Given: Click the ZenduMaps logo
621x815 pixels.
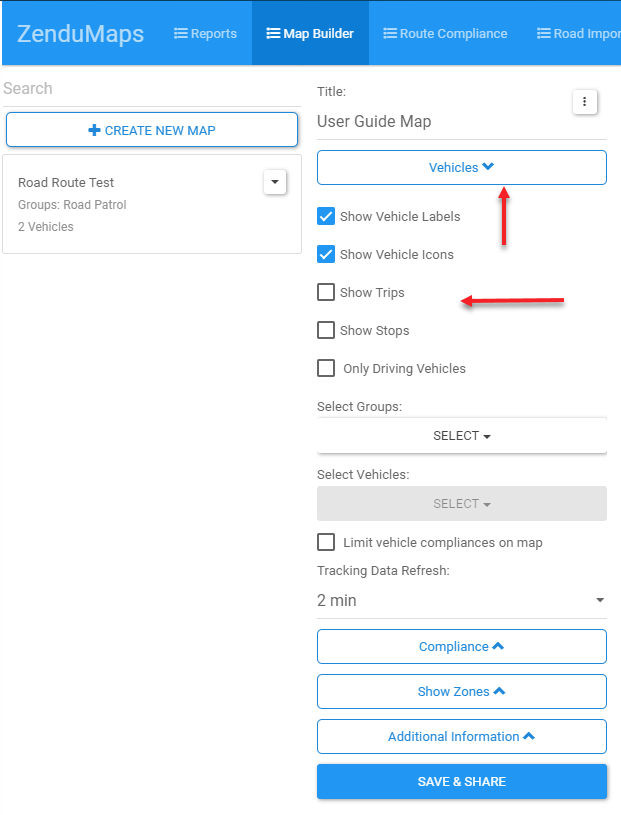Looking at the screenshot, I should pyautogui.click(x=81, y=34).
